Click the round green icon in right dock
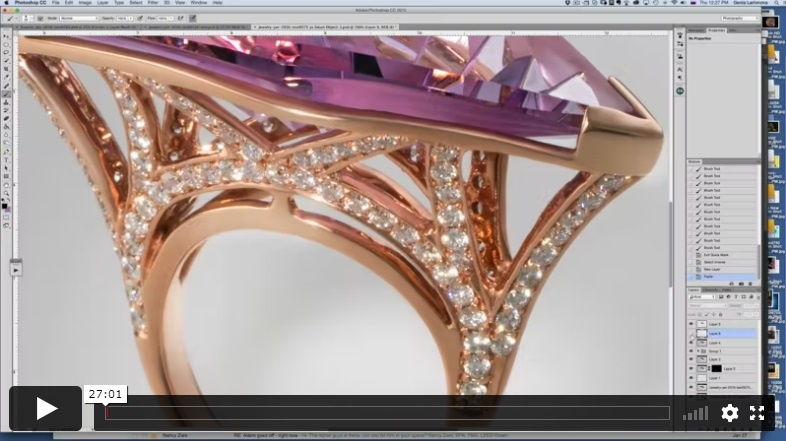Image resolution: width=786 pixels, height=441 pixels. (x=680, y=91)
